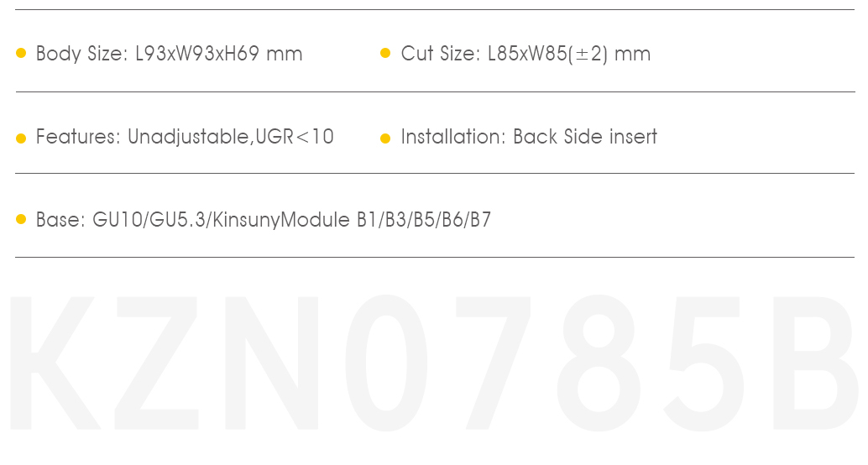Click the watermark digit 0
Image resolution: width=868 pixels, height=465 pixels.
[386, 363]
